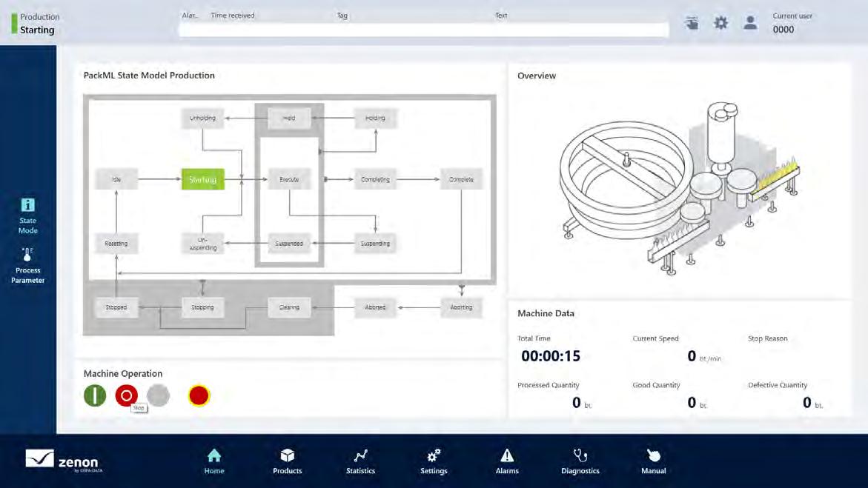Click the Current Speed label
Viewport: 868px width, 488px height.
(655, 338)
